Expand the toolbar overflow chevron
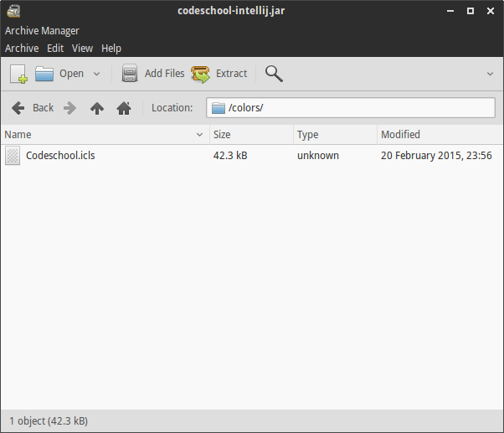 (x=490, y=74)
